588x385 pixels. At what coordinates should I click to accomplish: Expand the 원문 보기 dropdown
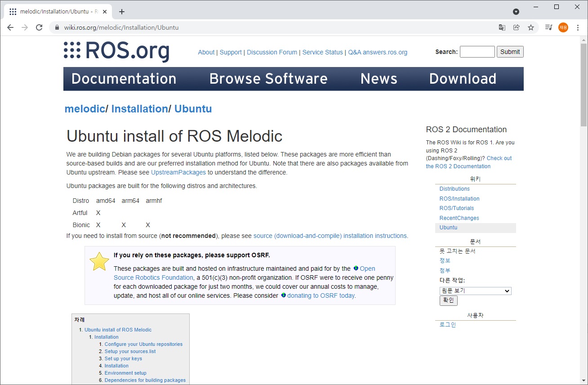click(x=476, y=291)
